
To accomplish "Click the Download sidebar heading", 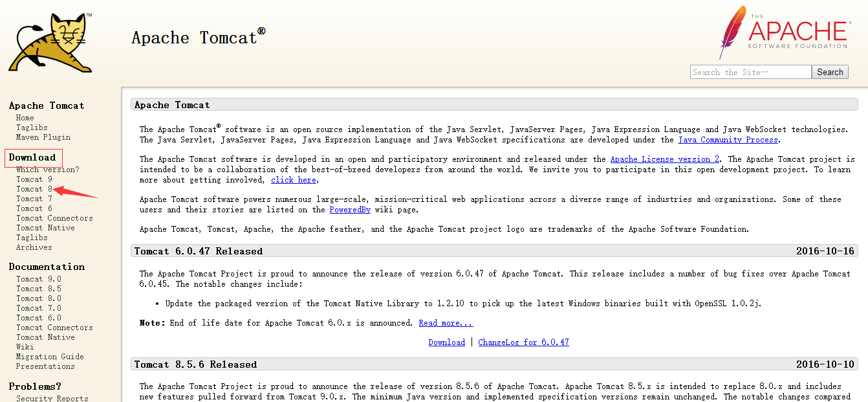I will coord(32,157).
